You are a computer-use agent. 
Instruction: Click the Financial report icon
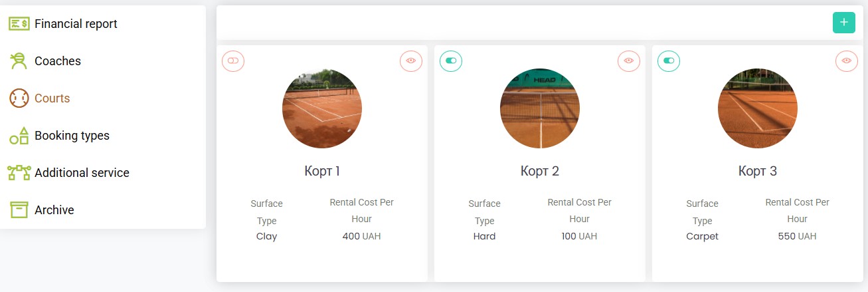(19, 24)
